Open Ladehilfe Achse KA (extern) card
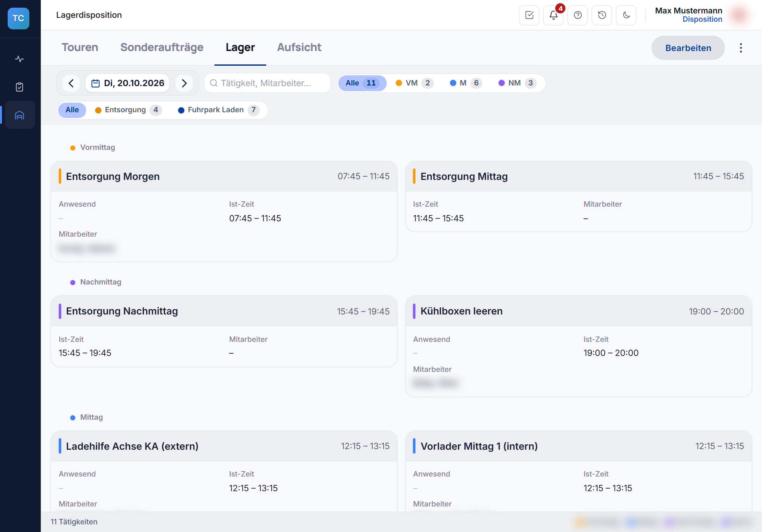This screenshot has width=762, height=532. (224, 471)
